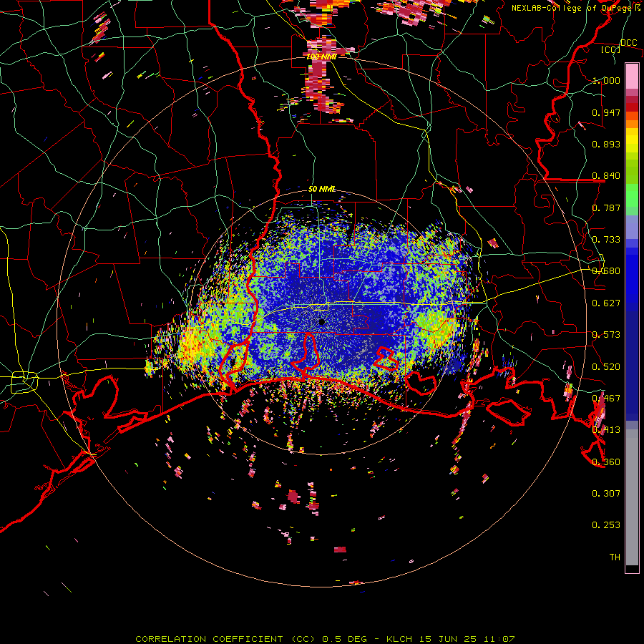Select the 0.947 legend value
The width and height of the screenshot is (644, 644).
(x=606, y=112)
